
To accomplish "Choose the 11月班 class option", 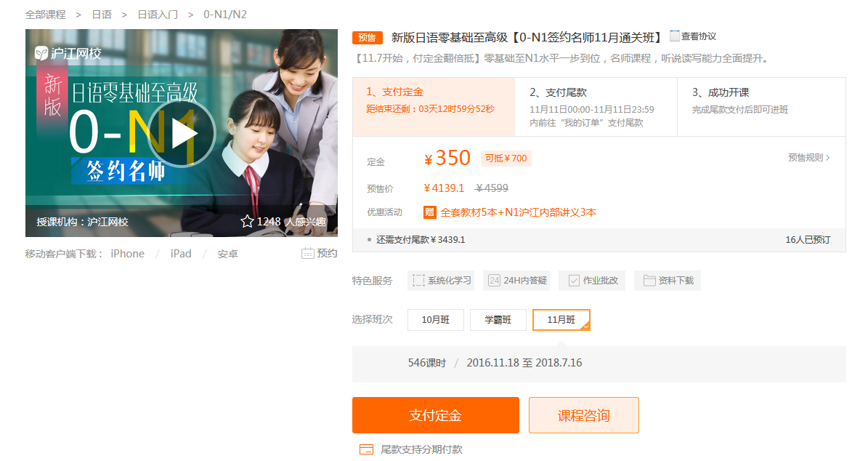I will pyautogui.click(x=561, y=320).
